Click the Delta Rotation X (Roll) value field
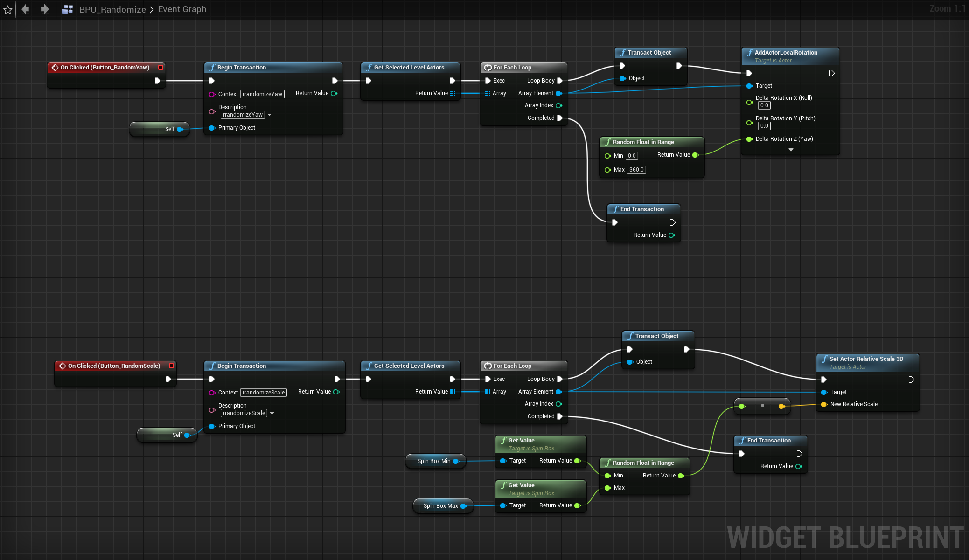969x560 pixels. click(x=764, y=105)
